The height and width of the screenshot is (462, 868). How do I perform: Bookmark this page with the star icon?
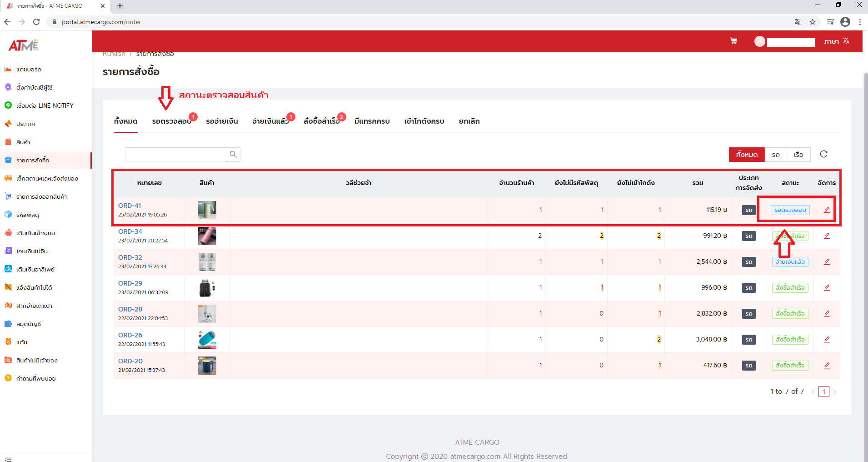[813, 22]
